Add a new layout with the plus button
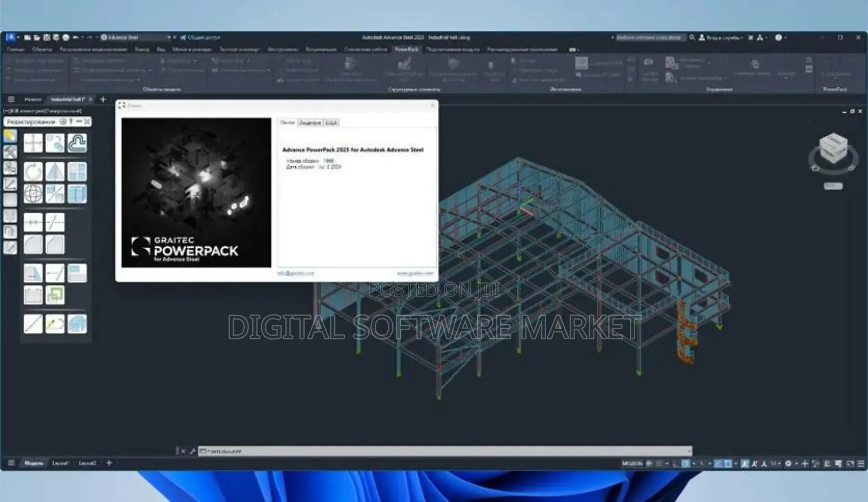Viewport: 868px width, 502px height. pos(109,463)
